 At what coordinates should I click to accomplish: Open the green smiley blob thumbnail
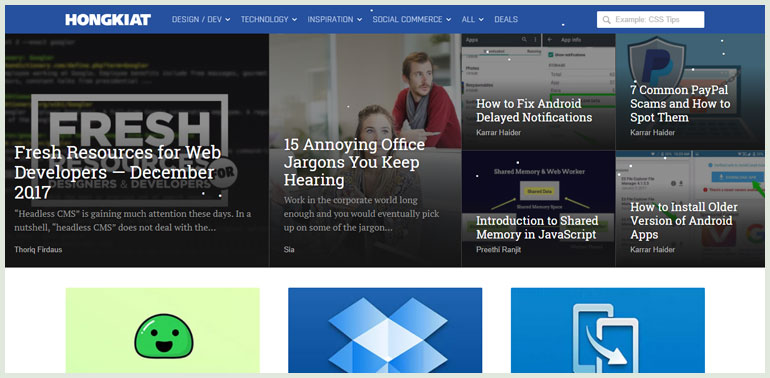(x=163, y=330)
